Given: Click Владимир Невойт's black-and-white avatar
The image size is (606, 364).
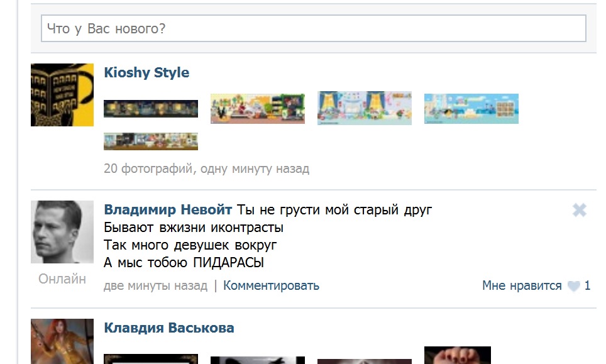Looking at the screenshot, I should [62, 232].
